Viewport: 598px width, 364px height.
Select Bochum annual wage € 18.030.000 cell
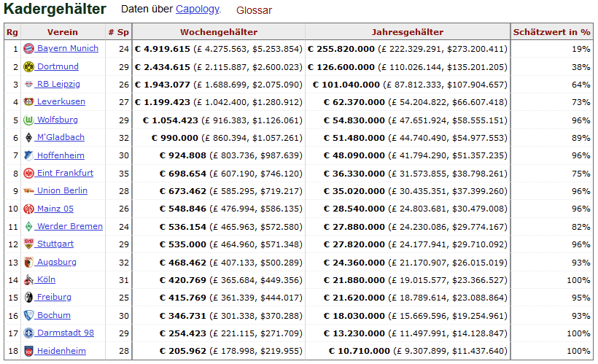[408, 316]
